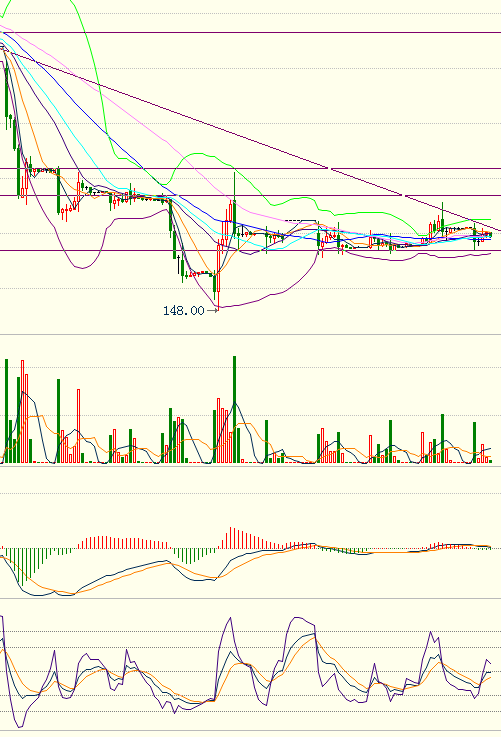Select the purple lower band's first trough
Viewport: 501px width, 737px height.
pyautogui.click(x=82, y=267)
